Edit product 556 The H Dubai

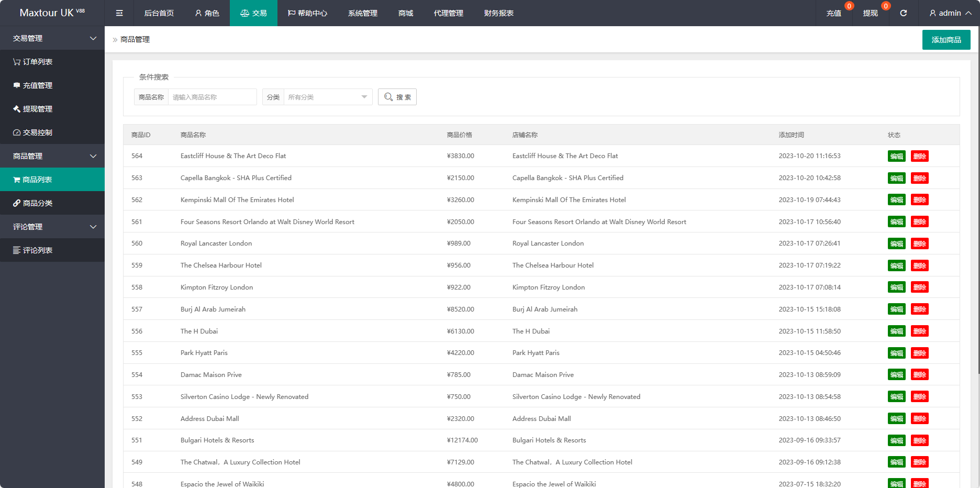pyautogui.click(x=897, y=331)
